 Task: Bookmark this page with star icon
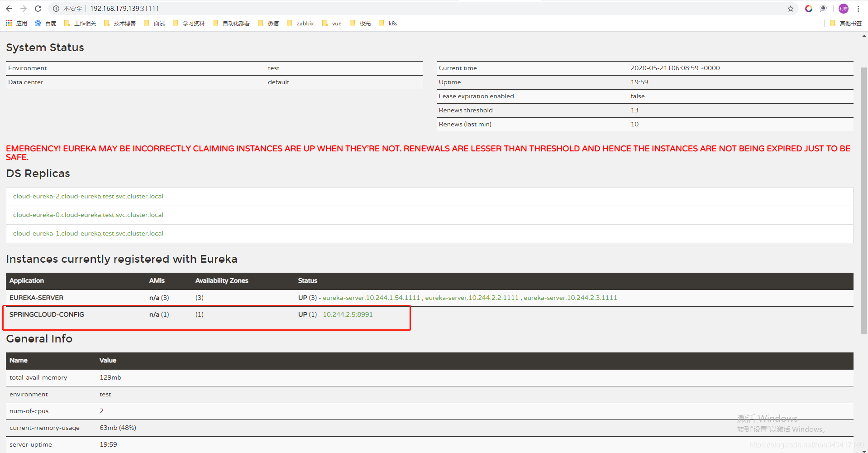(791, 9)
